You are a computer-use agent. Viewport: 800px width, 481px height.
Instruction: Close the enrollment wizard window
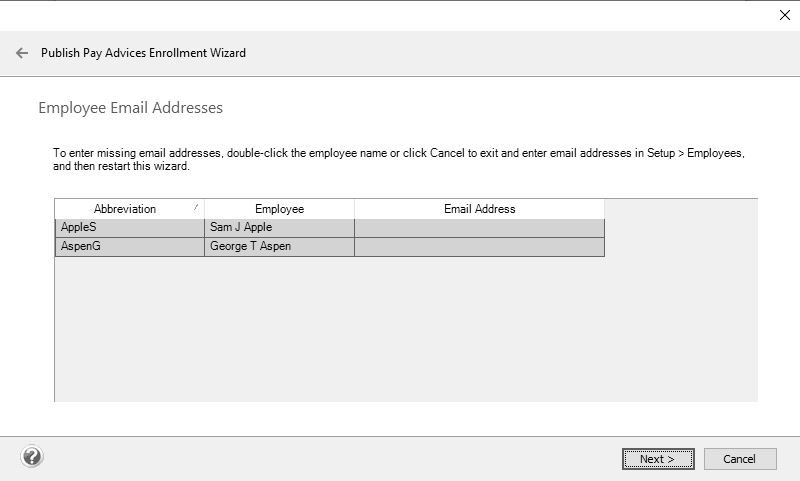point(784,15)
